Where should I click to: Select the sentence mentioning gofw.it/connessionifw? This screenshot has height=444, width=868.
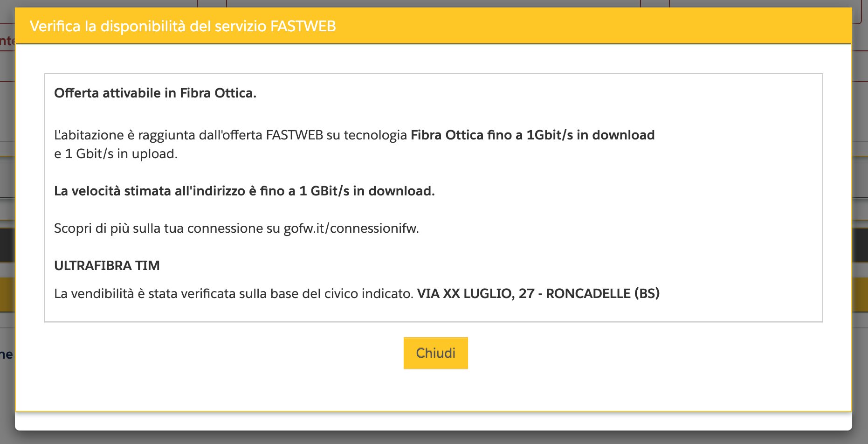pos(236,229)
